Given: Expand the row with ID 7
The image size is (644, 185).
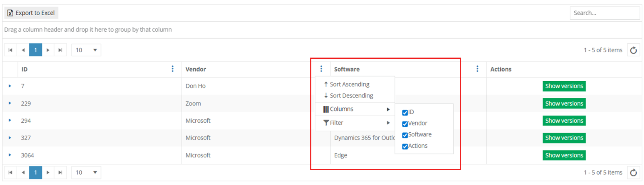Looking at the screenshot, I should (x=10, y=86).
